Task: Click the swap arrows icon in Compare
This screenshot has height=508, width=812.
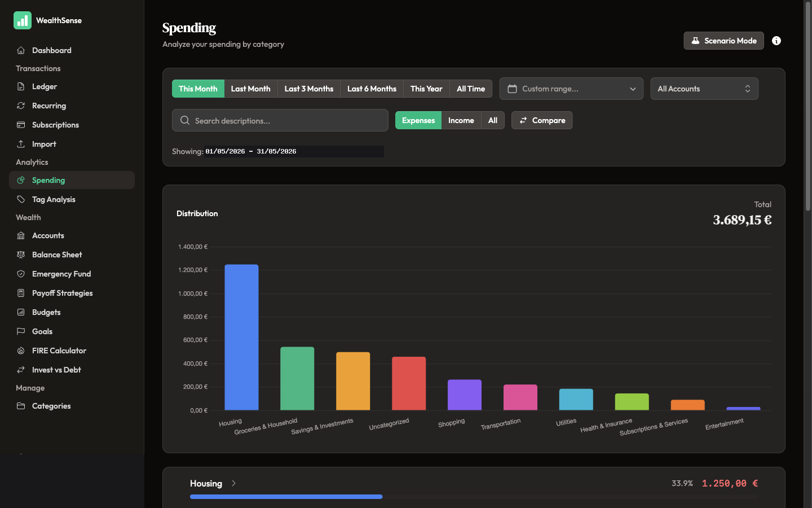Action: tap(523, 120)
